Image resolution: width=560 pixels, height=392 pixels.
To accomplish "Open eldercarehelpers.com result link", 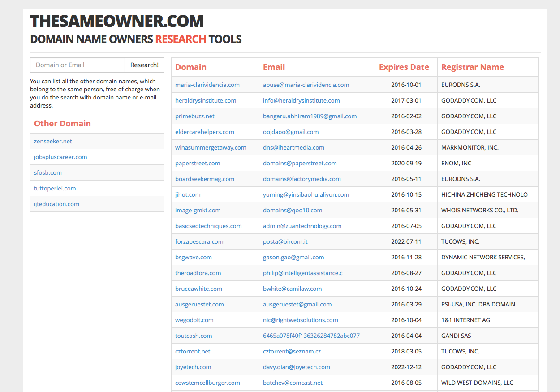I will coord(204,131).
